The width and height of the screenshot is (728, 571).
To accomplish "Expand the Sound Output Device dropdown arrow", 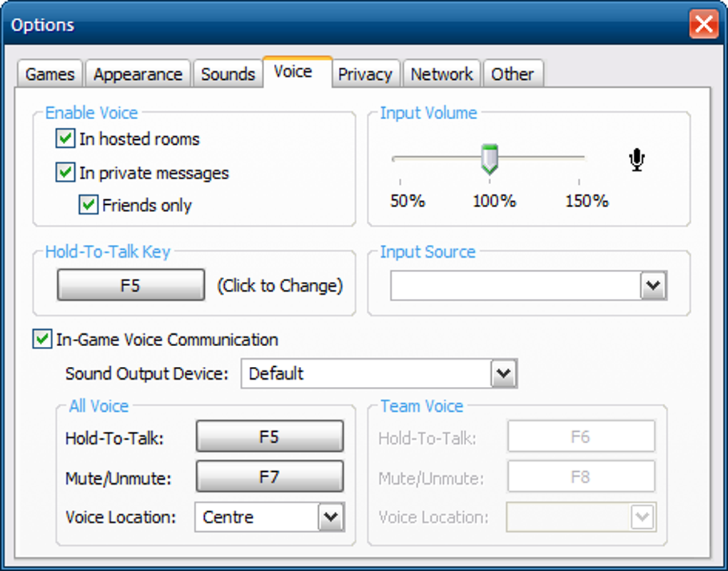I will [x=504, y=373].
